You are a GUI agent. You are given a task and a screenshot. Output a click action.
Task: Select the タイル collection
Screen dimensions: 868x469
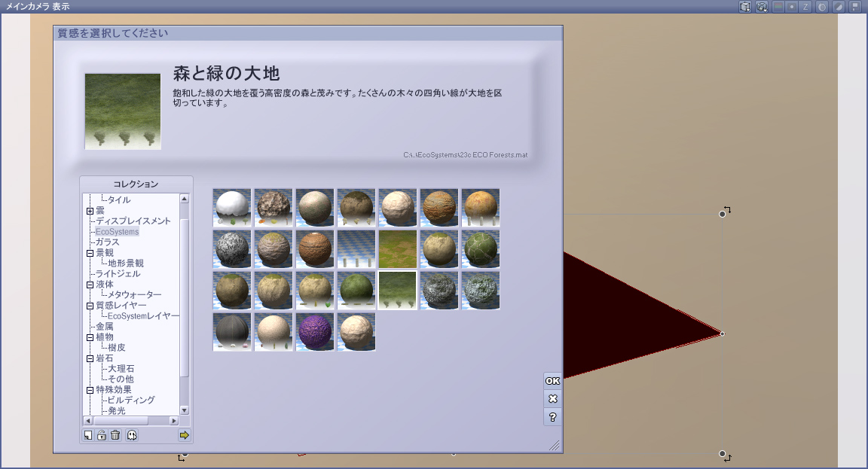(x=119, y=199)
